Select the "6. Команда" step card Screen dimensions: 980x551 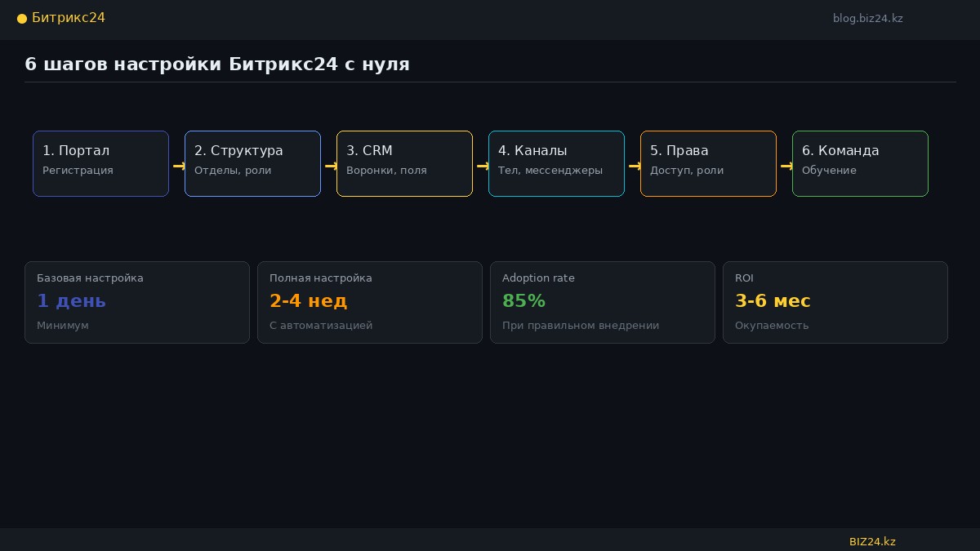860,163
